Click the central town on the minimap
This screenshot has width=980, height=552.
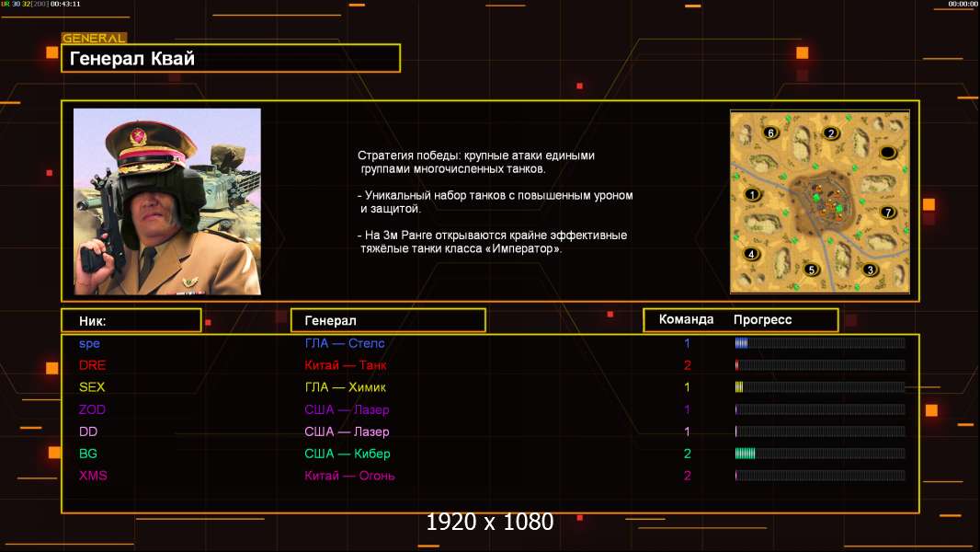pyautogui.click(x=826, y=201)
